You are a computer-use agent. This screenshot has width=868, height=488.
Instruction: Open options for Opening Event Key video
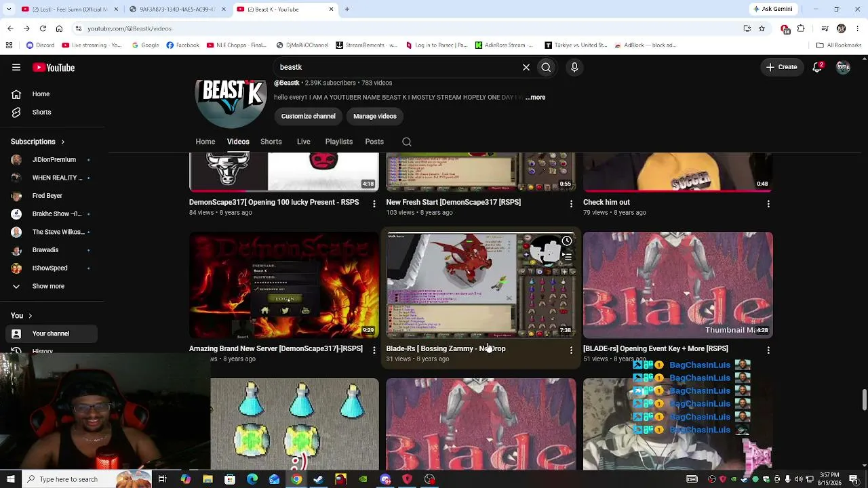pos(768,350)
